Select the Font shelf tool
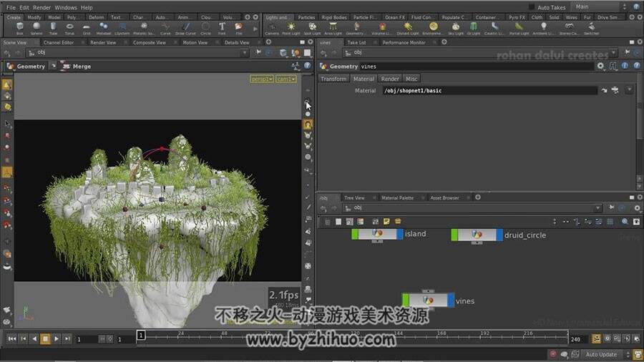 [x=222, y=29]
